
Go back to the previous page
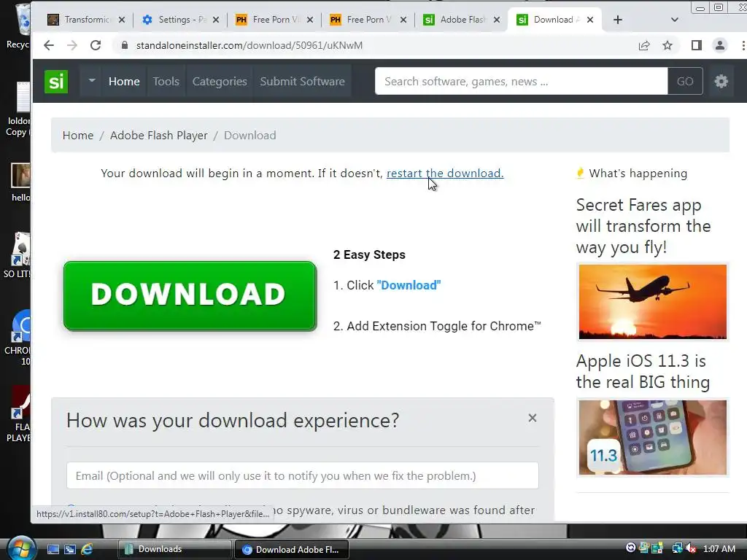point(49,45)
